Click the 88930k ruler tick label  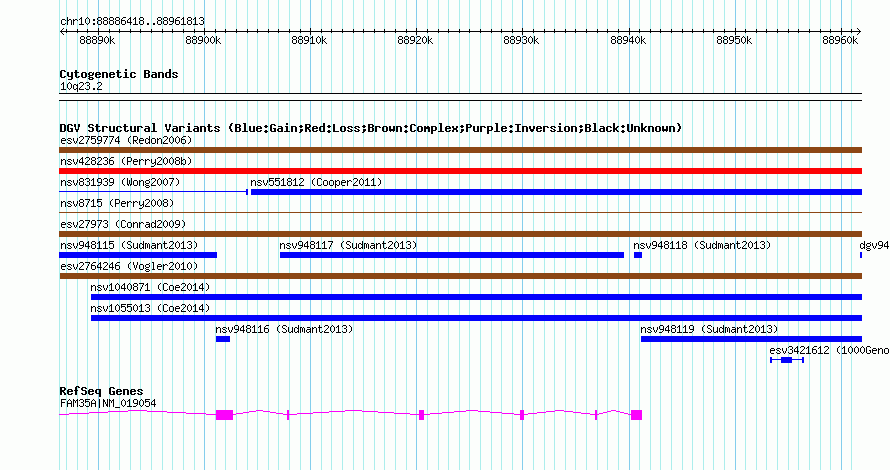pos(522,40)
